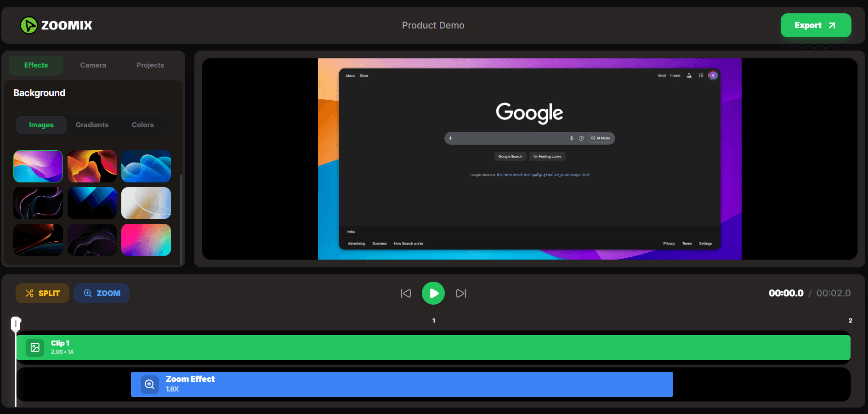The height and width of the screenshot is (414, 868).
Task: Choose the purple and blue wave background
Action: (x=38, y=166)
